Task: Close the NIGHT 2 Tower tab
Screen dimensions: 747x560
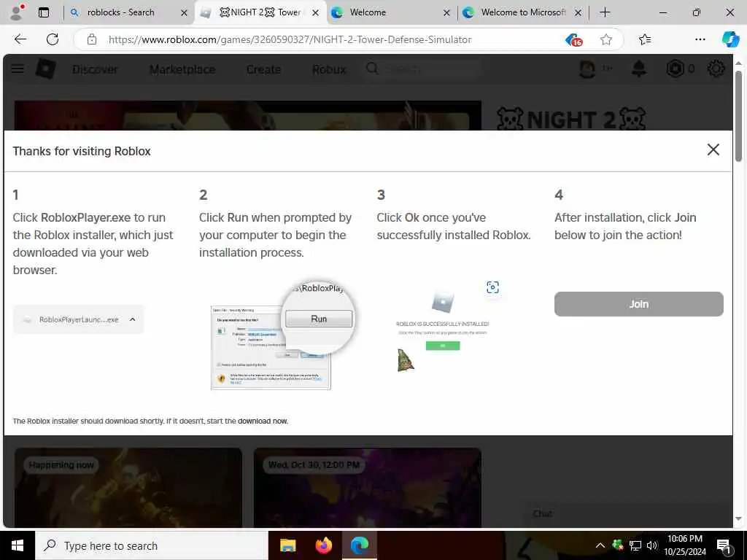Action: coord(315,13)
